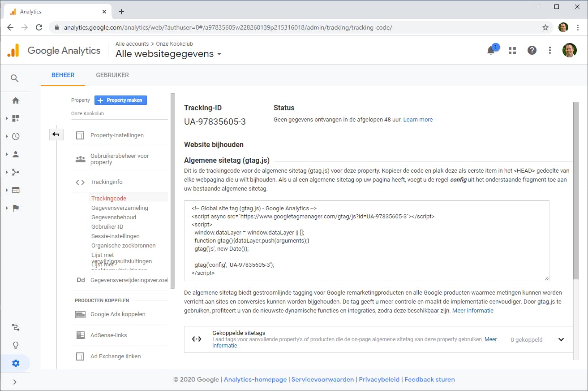
Task: Open Ad Exchange linken
Action: point(116,356)
